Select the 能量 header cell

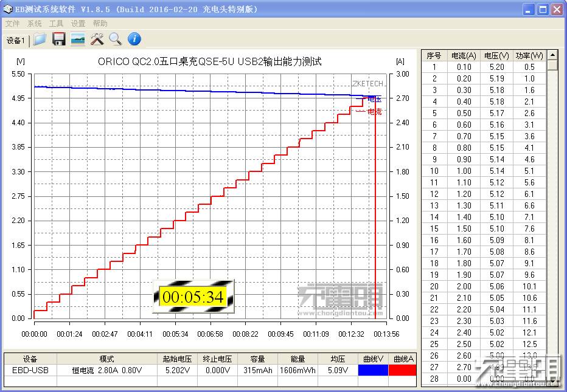[297, 359]
